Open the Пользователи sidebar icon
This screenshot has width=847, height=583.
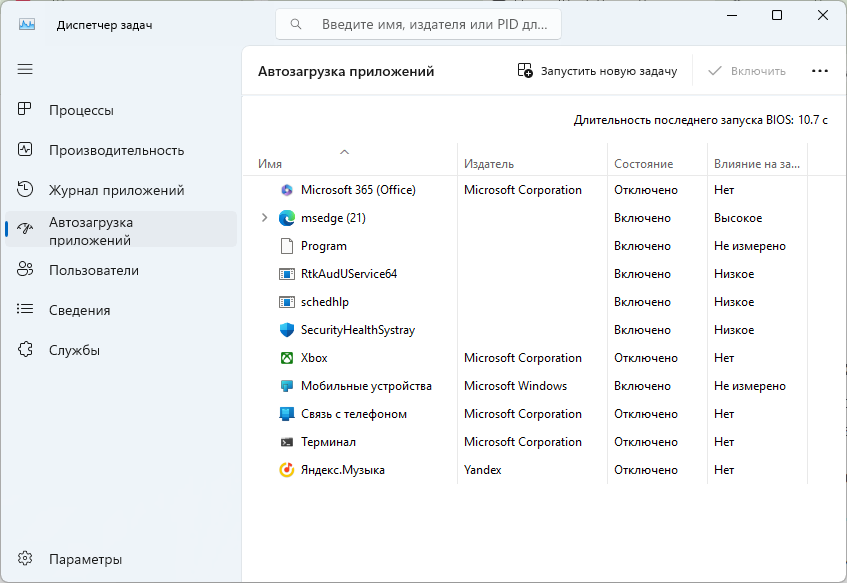(26, 270)
